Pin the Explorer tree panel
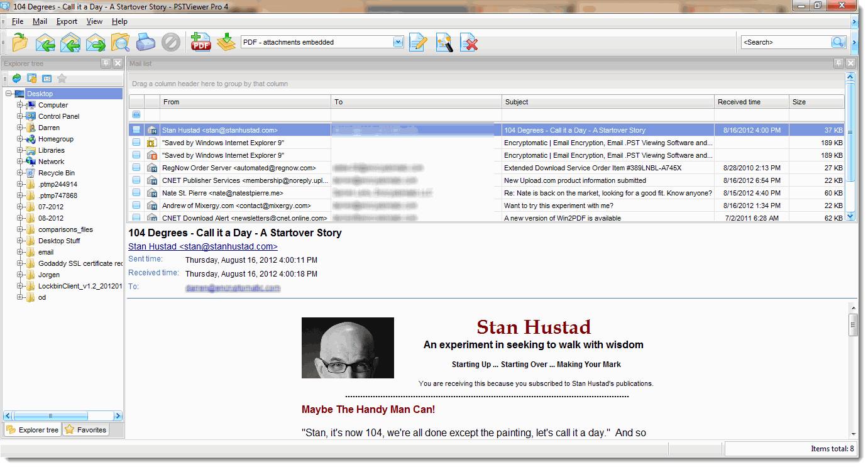The width and height of the screenshot is (868, 467). (x=106, y=63)
